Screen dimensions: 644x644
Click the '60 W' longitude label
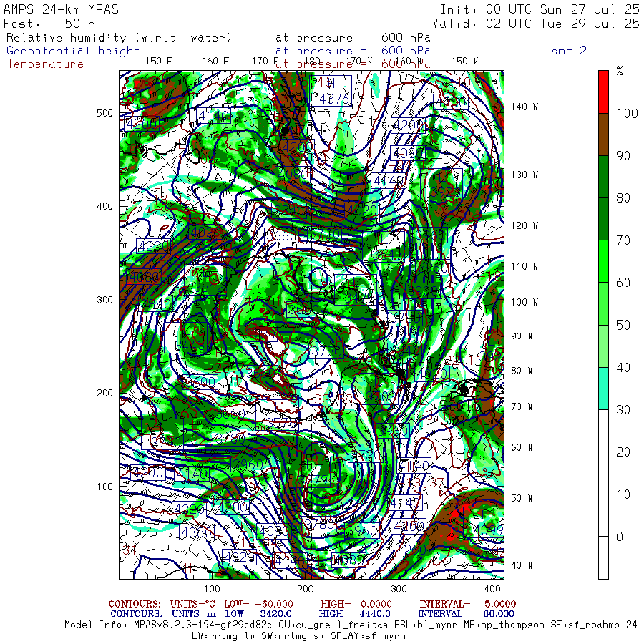coord(522,447)
